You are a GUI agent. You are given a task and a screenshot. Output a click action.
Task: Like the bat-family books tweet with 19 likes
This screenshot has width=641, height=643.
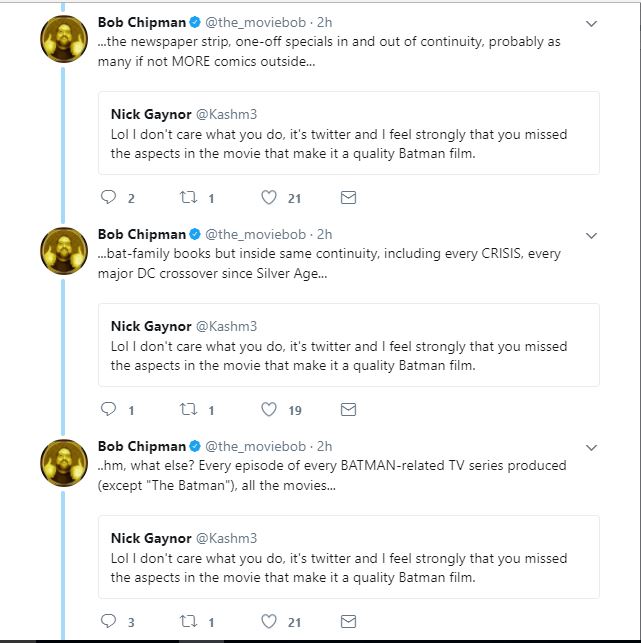coord(269,409)
